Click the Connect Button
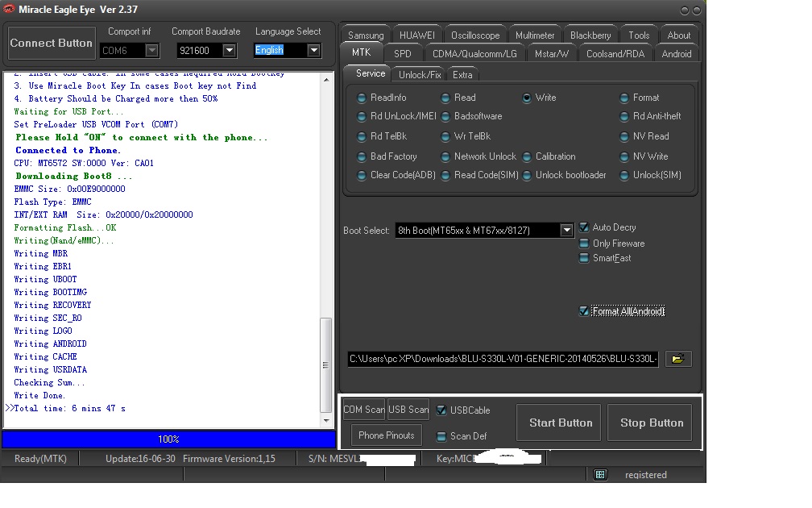 pos(52,43)
